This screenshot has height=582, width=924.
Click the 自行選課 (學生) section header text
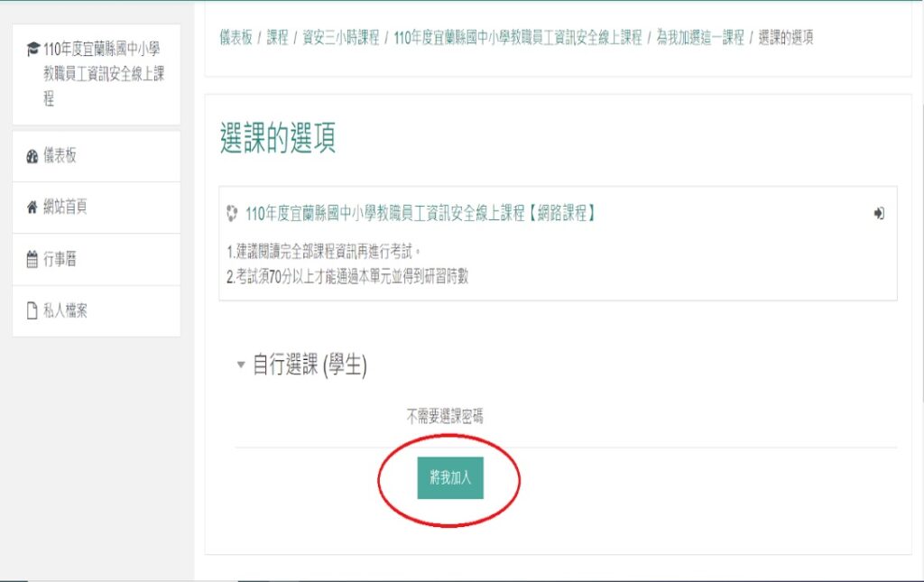pos(310,365)
